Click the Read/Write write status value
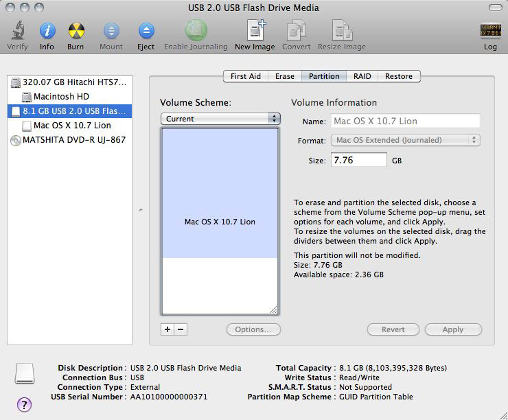The height and width of the screenshot is (420, 508). click(x=359, y=377)
